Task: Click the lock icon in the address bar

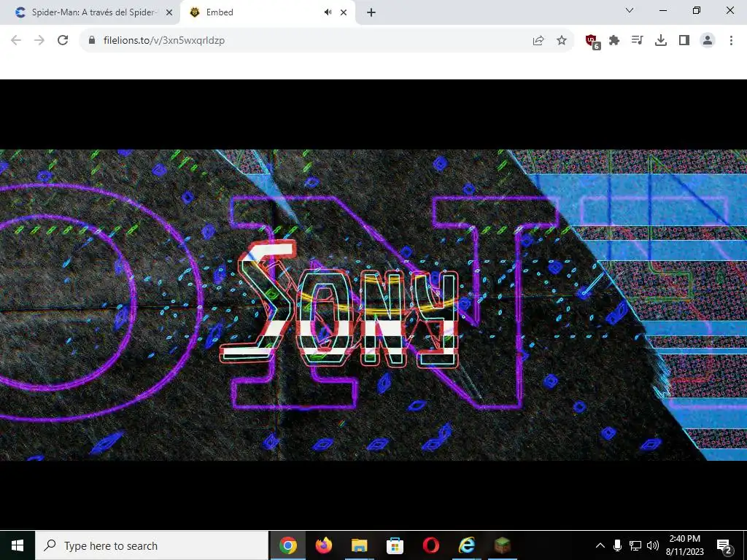Action: pyautogui.click(x=92, y=40)
